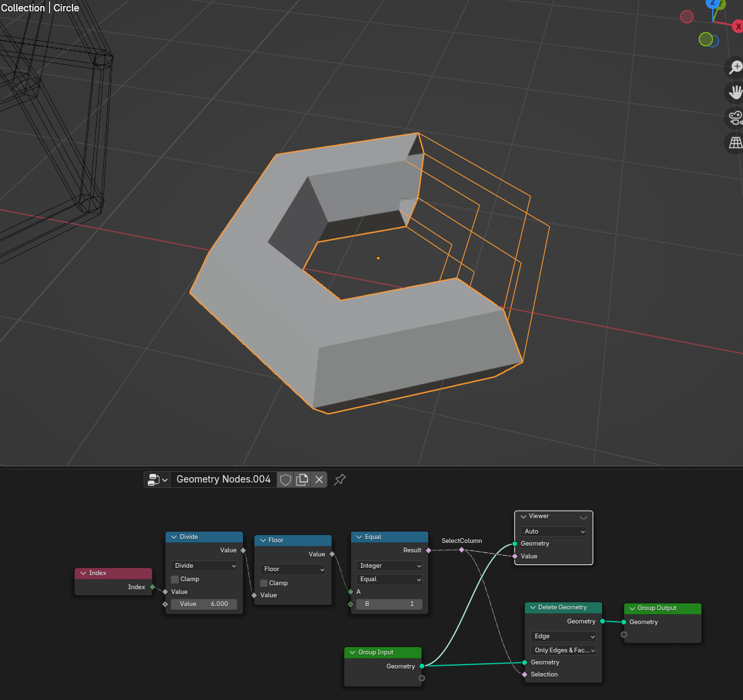Open the Only Edges & Faces mode dropdown
Viewport: 743px width, 700px height.
[563, 650]
